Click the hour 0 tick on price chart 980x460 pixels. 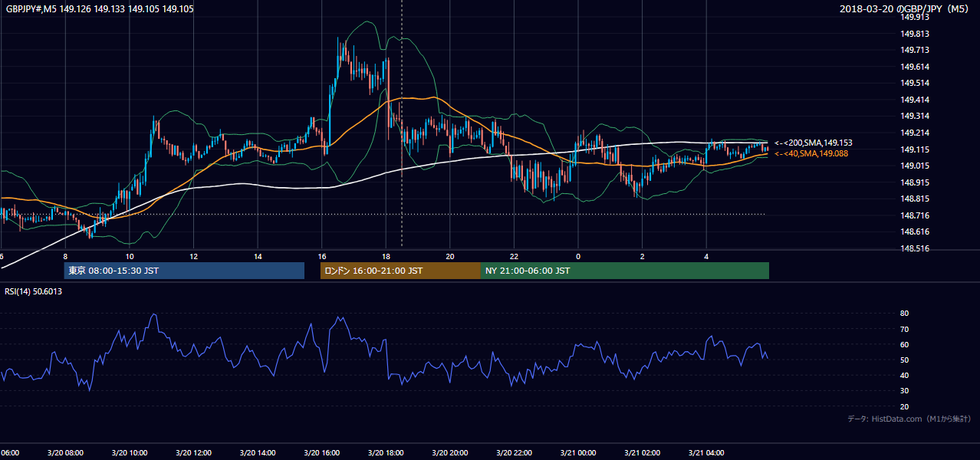click(x=578, y=256)
